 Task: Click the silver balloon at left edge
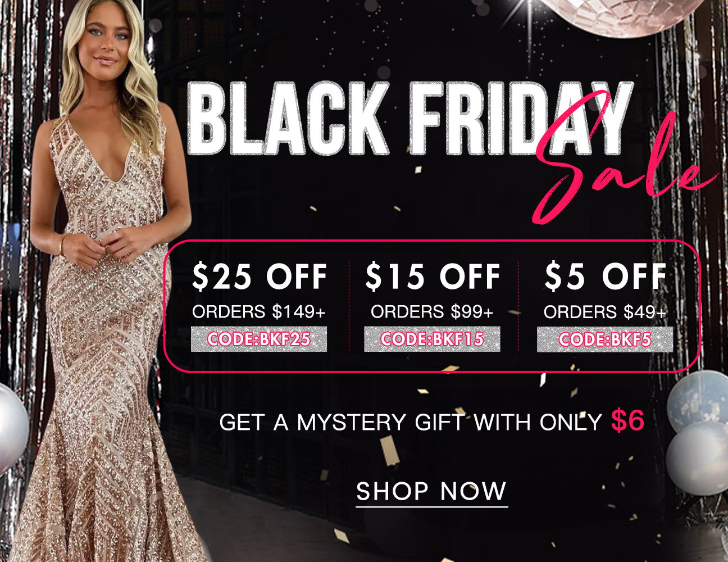tap(12, 427)
